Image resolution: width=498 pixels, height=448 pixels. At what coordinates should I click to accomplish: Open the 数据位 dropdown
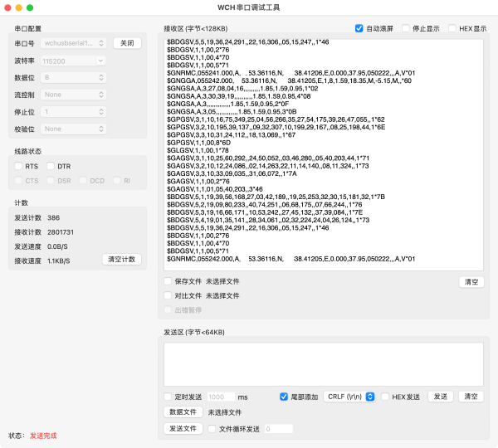click(x=73, y=77)
